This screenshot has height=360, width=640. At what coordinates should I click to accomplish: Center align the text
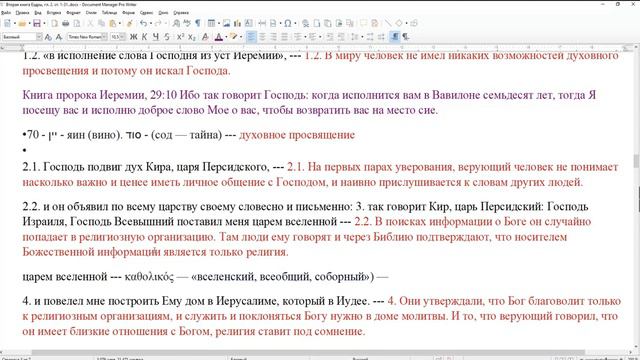coord(262,37)
